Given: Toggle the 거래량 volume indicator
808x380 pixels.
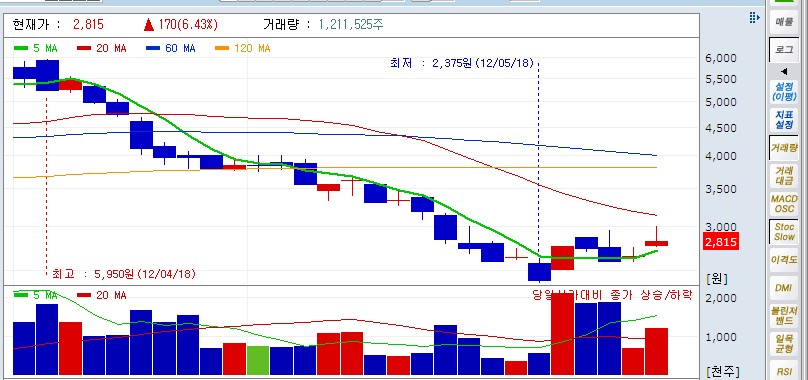Looking at the screenshot, I should click(x=784, y=147).
